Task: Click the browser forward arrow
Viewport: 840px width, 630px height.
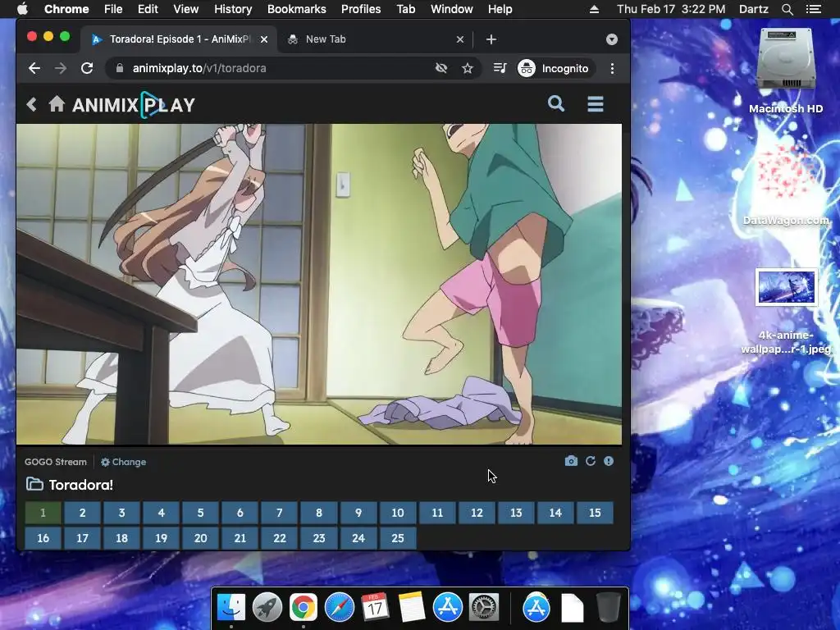Action: 61,68
